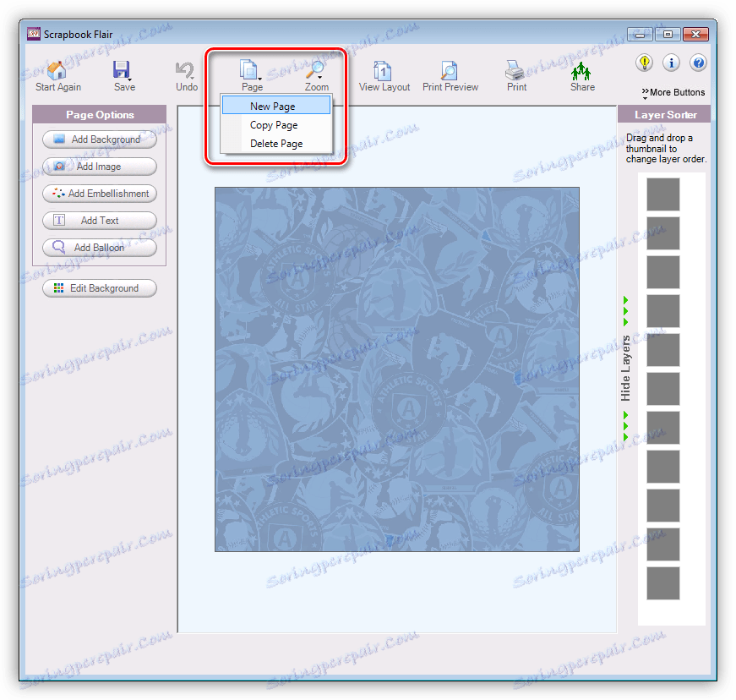Screen dimensions: 736x700
Task: Click the yellow lightbulb tips icon
Action: pos(645,63)
